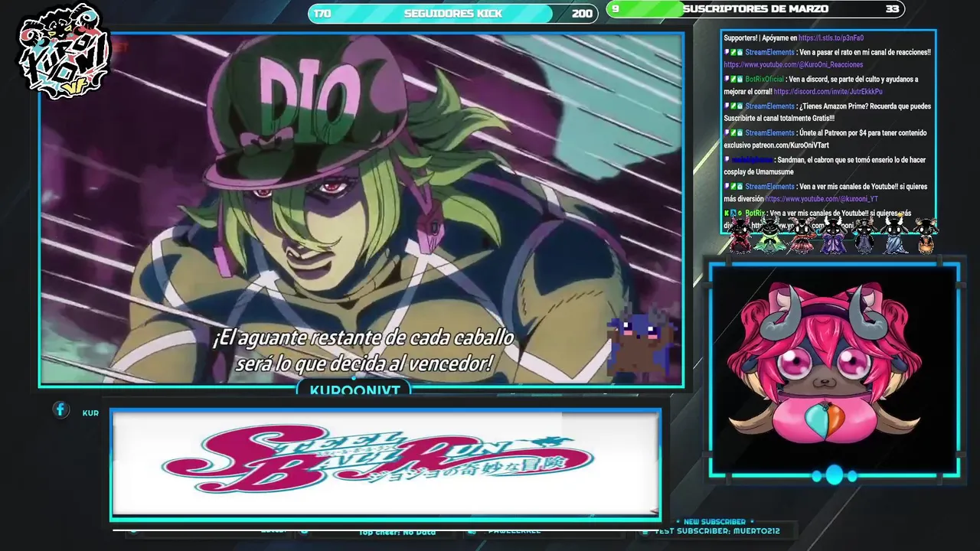Click the pixel sprite in the purple dress
This screenshot has width=980, height=551.
coord(833,235)
